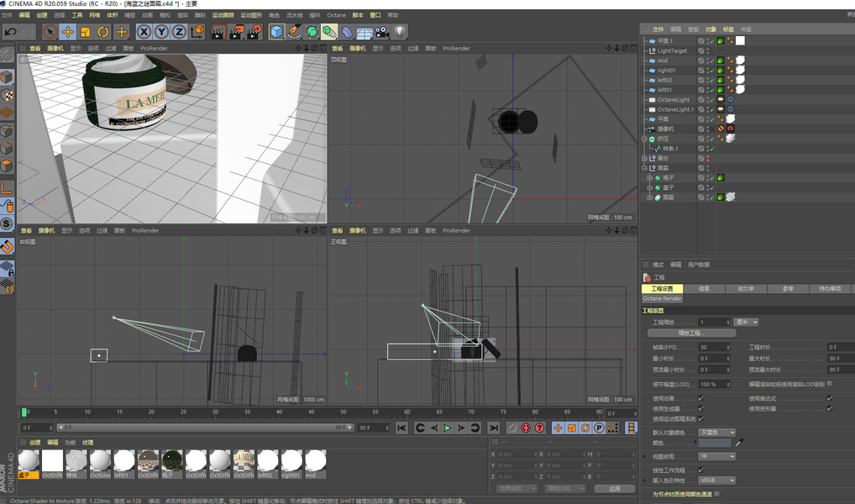
Task: Toggle the X axis lock
Action: coord(144,32)
